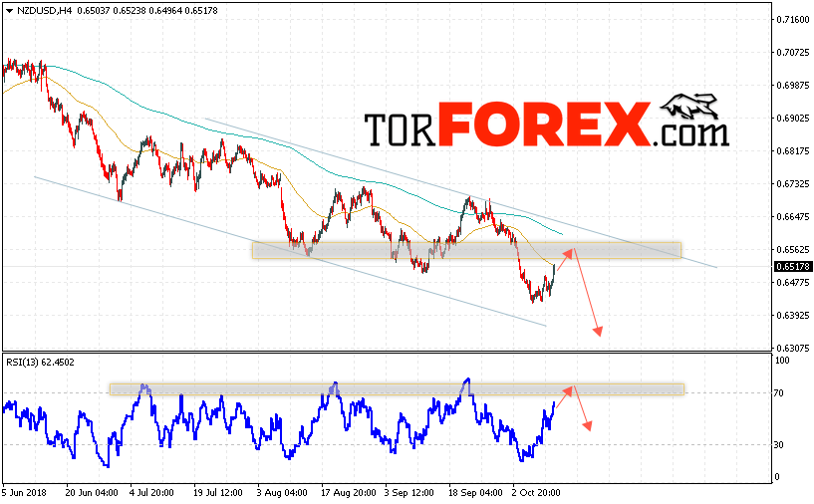
Task: Select the 18 Sep 04:00 time label
Action: click(475, 493)
